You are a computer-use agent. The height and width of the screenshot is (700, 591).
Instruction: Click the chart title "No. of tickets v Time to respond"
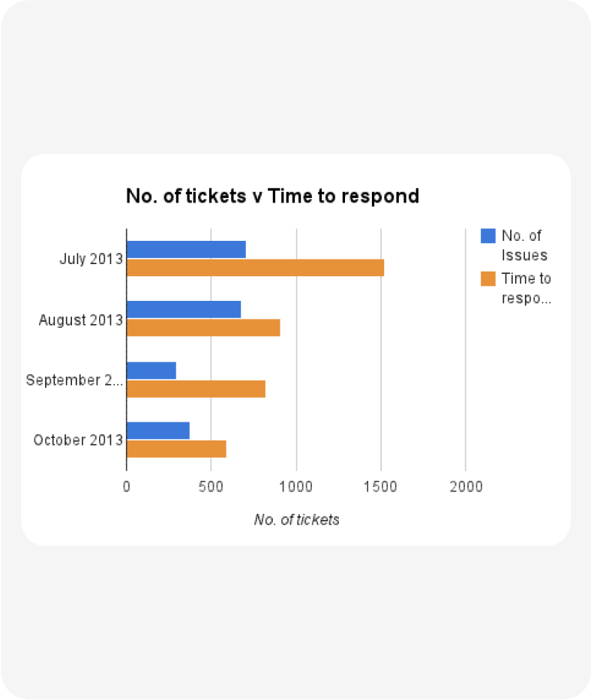tap(272, 197)
